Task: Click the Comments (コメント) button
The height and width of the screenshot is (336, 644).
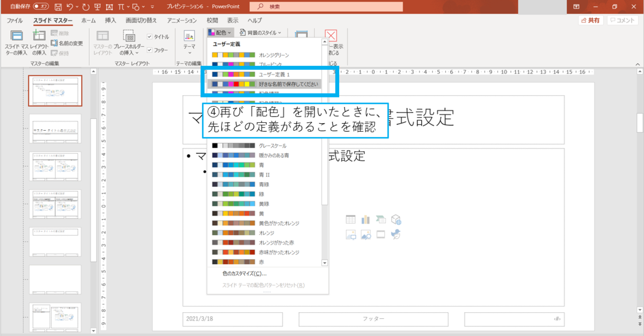Action: pos(623,20)
